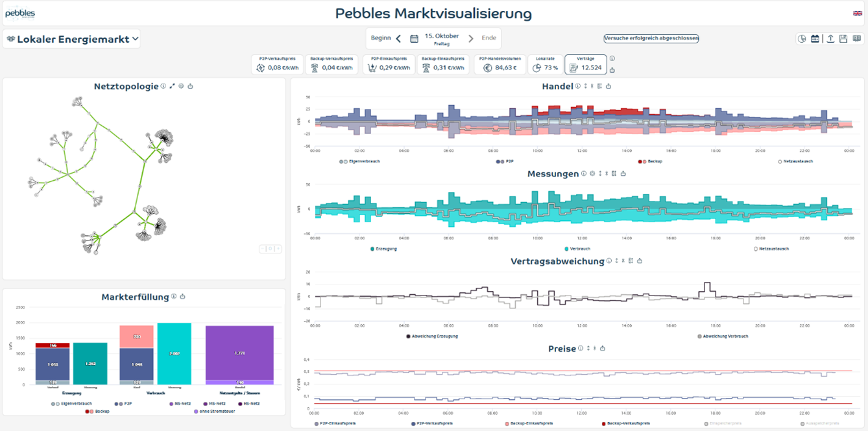This screenshot has height=431, width=868.
Task: Click the Handel export icon
Action: tap(609, 86)
